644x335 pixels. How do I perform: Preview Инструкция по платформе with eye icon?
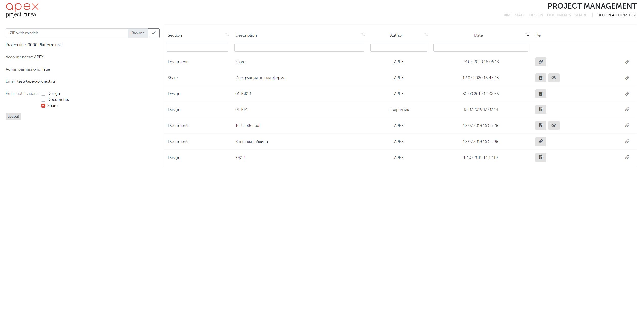click(554, 78)
